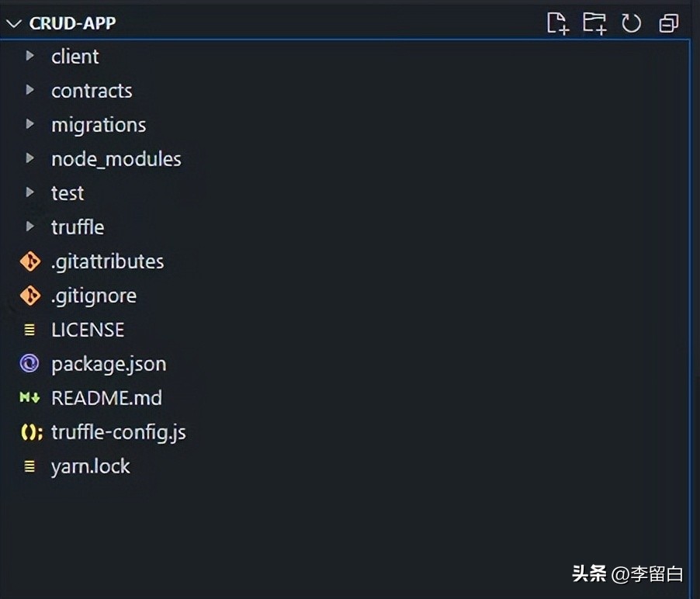Viewport: 700px width, 599px height.
Task: Click the Markdown icon beside README.md
Action: pyautogui.click(x=29, y=397)
